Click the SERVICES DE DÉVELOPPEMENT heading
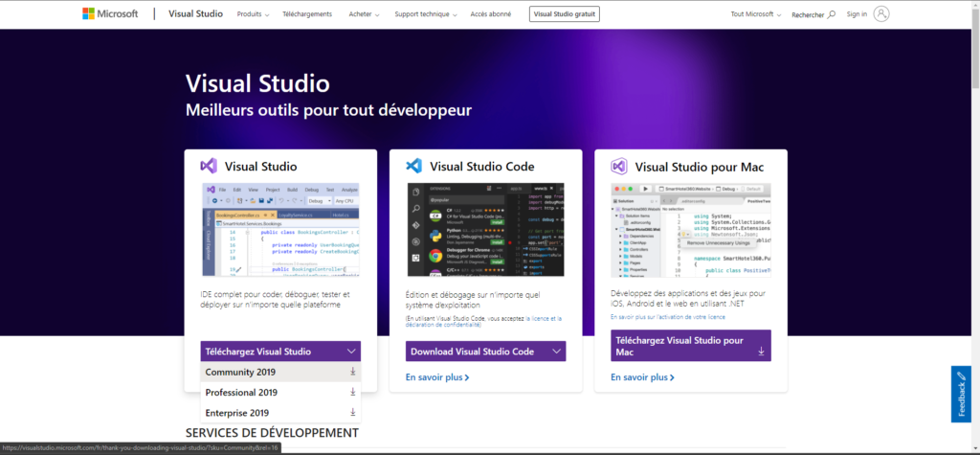 click(272, 432)
